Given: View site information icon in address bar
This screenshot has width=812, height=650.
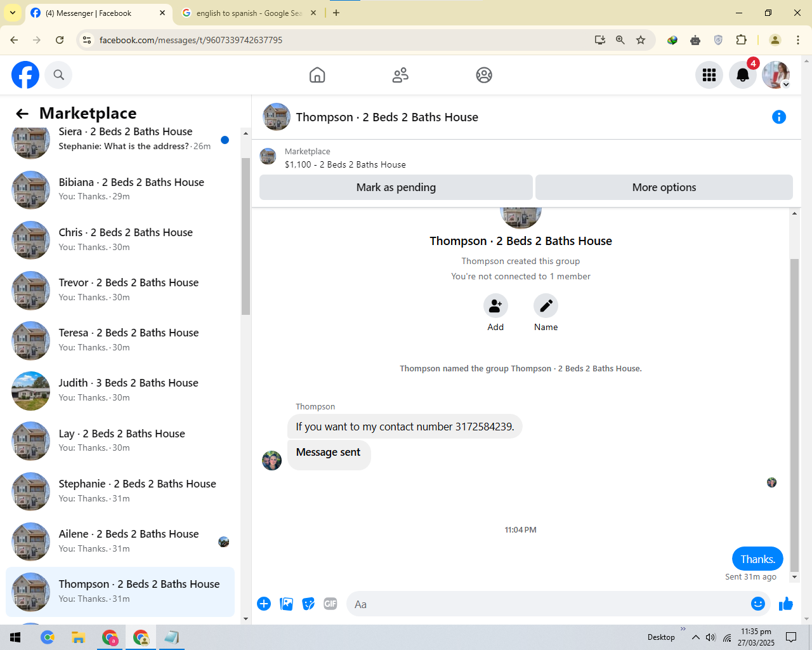Looking at the screenshot, I should click(87, 40).
